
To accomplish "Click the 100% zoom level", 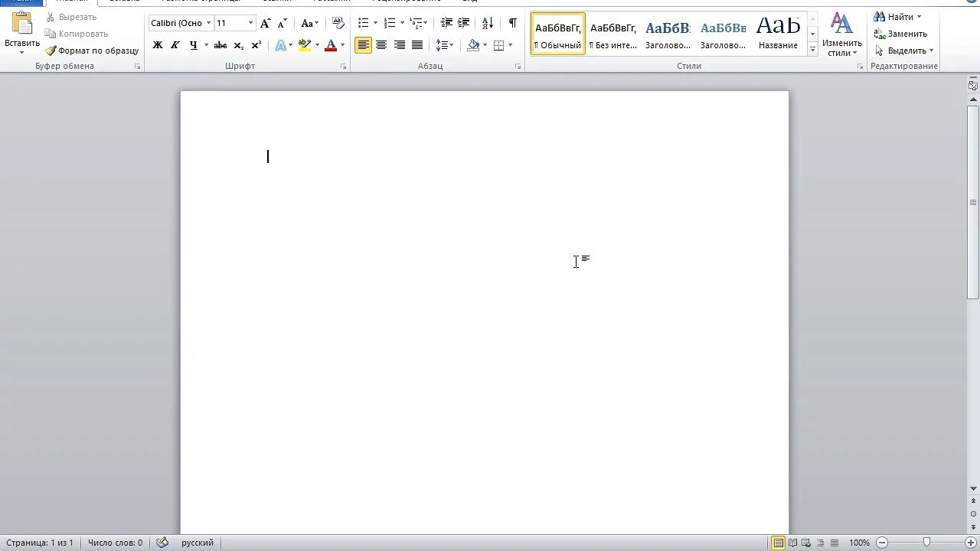I will 859,543.
